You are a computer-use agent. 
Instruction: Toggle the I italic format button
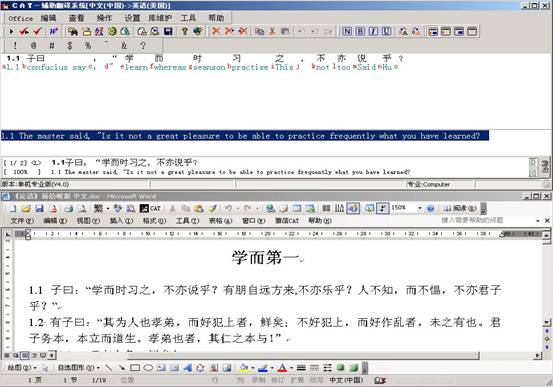click(x=373, y=31)
